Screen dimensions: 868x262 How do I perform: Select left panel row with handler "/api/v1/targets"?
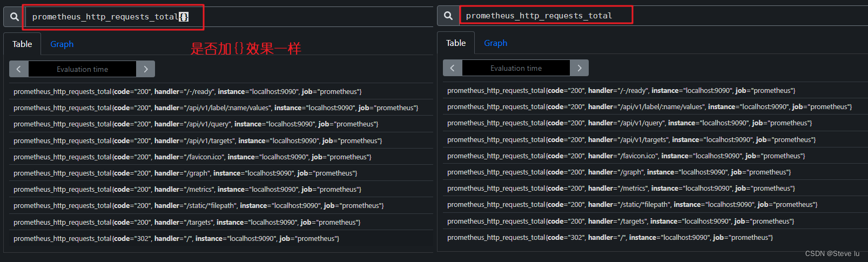221,140
